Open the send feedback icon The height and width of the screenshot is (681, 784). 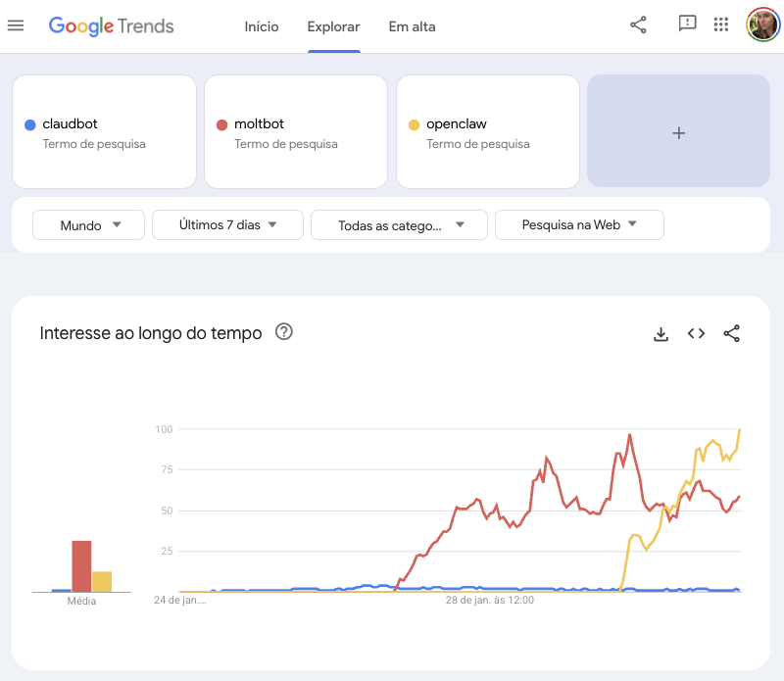click(687, 24)
